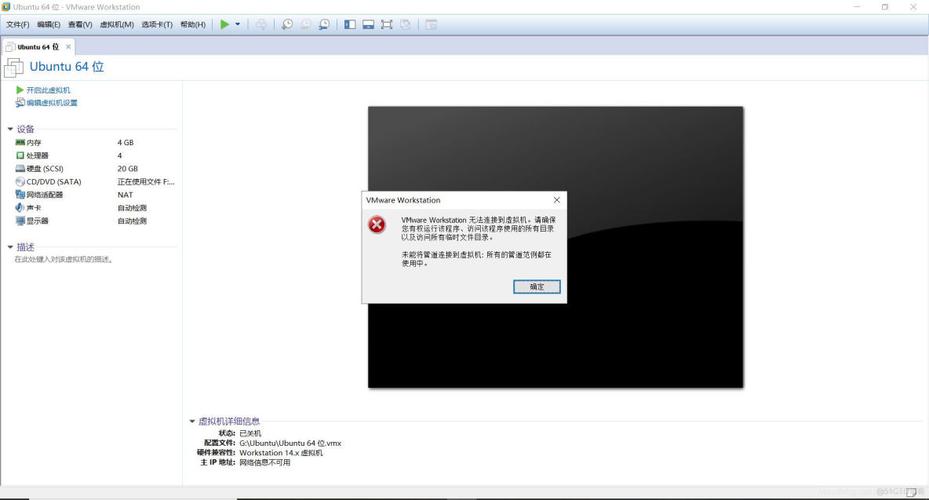This screenshot has width=929, height=500.
Task: Open the 编辑(E) menu
Action: coord(49,24)
